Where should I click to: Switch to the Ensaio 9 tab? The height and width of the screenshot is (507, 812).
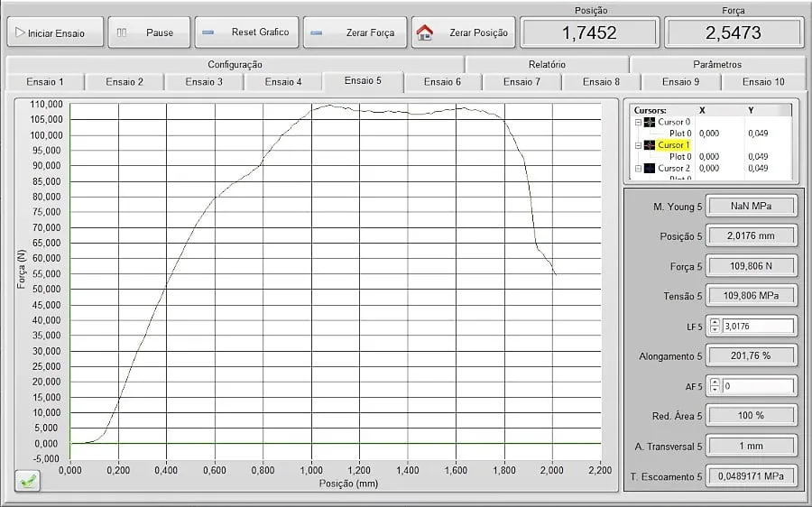(x=680, y=82)
